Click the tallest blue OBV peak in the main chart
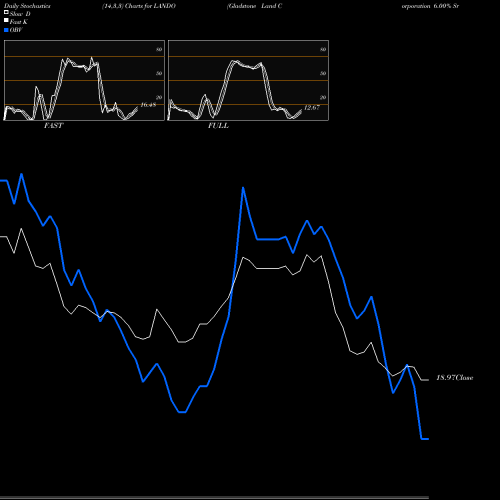Image resolution: width=500 pixels, height=500 pixels. 243,188
